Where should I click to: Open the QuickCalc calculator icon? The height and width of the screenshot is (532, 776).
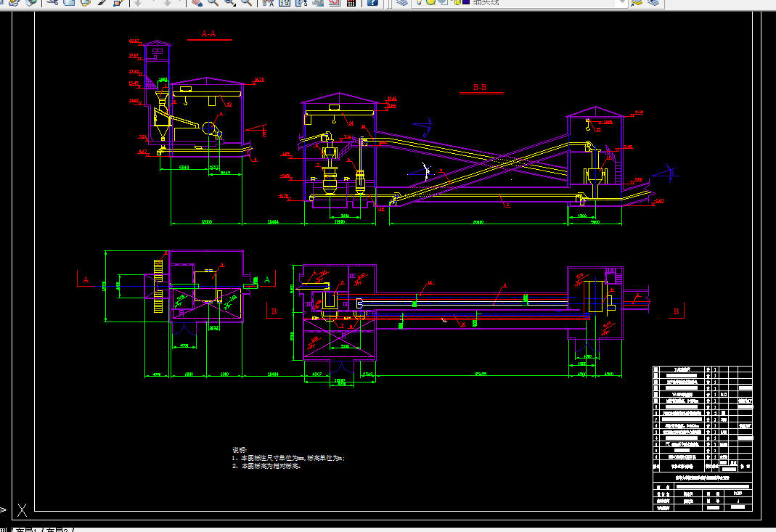pyautogui.click(x=351, y=2)
